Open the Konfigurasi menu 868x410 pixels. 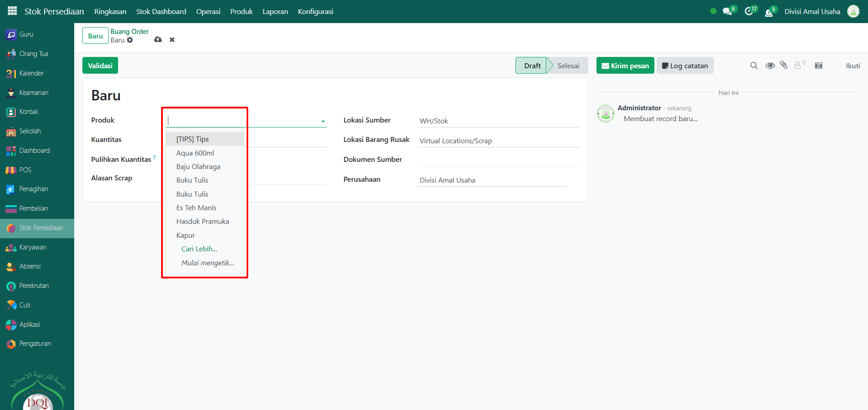[x=315, y=12]
